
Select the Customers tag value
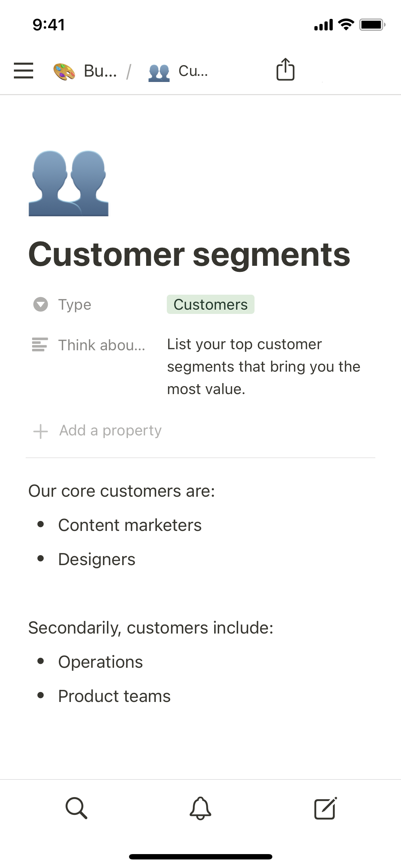click(210, 304)
